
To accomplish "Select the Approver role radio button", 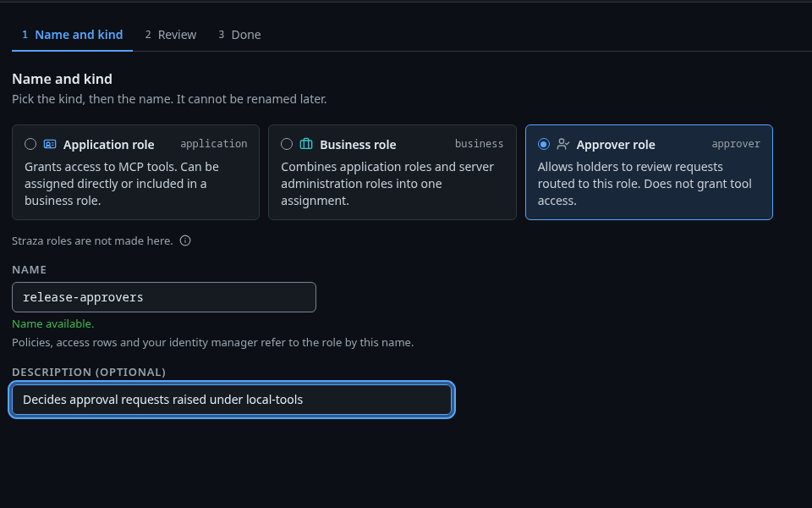I will pos(544,144).
